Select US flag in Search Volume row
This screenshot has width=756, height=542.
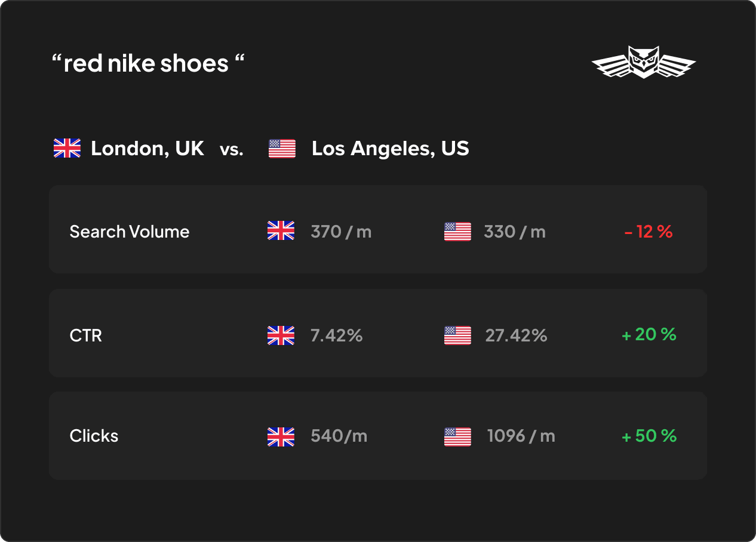457,231
